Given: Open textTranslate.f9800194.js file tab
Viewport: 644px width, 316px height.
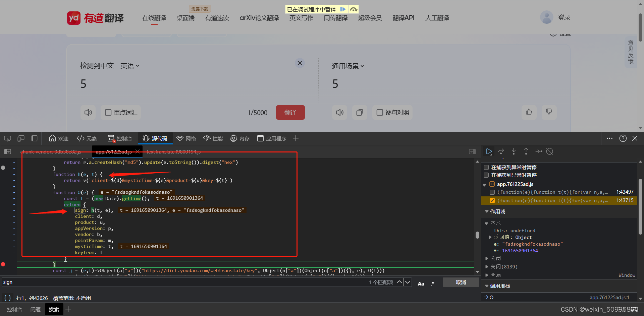Looking at the screenshot, I should (x=173, y=152).
